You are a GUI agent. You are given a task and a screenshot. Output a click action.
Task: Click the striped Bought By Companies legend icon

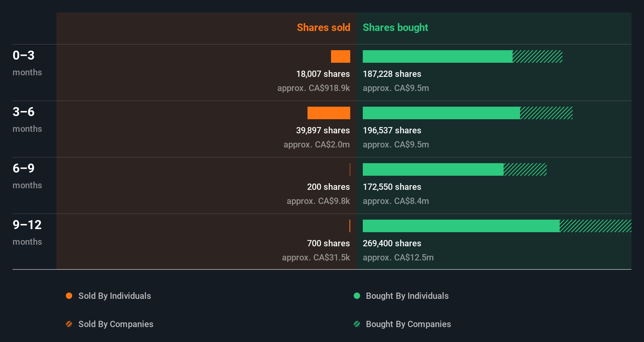click(357, 324)
